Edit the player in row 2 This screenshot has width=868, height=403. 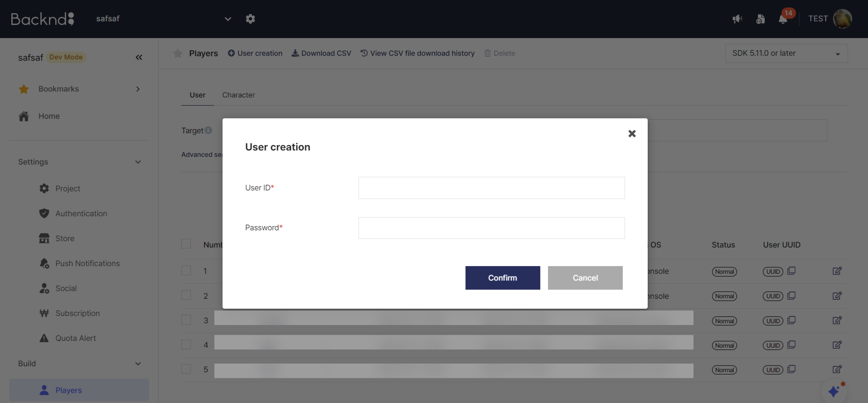837,296
